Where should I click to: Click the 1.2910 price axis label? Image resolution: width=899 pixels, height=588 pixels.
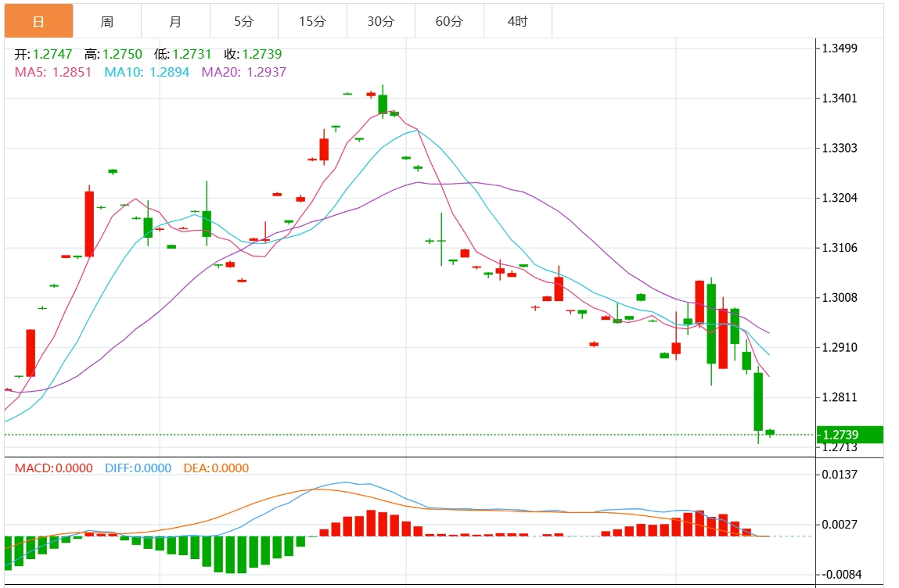pos(840,347)
